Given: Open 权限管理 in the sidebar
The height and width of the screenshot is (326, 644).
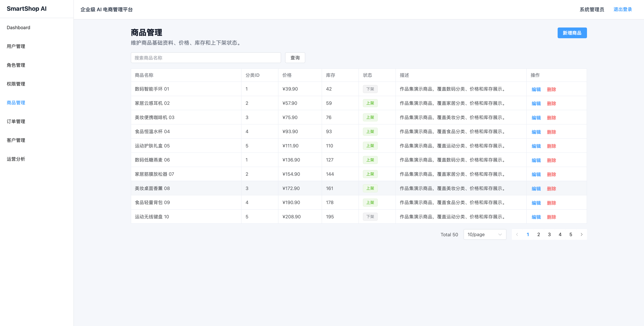Looking at the screenshot, I should 16,84.
